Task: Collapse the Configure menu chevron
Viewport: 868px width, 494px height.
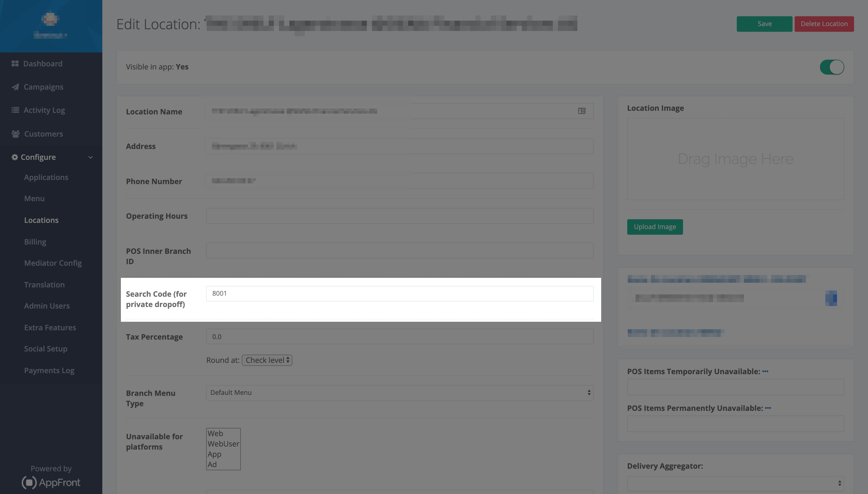Action: [x=91, y=157]
